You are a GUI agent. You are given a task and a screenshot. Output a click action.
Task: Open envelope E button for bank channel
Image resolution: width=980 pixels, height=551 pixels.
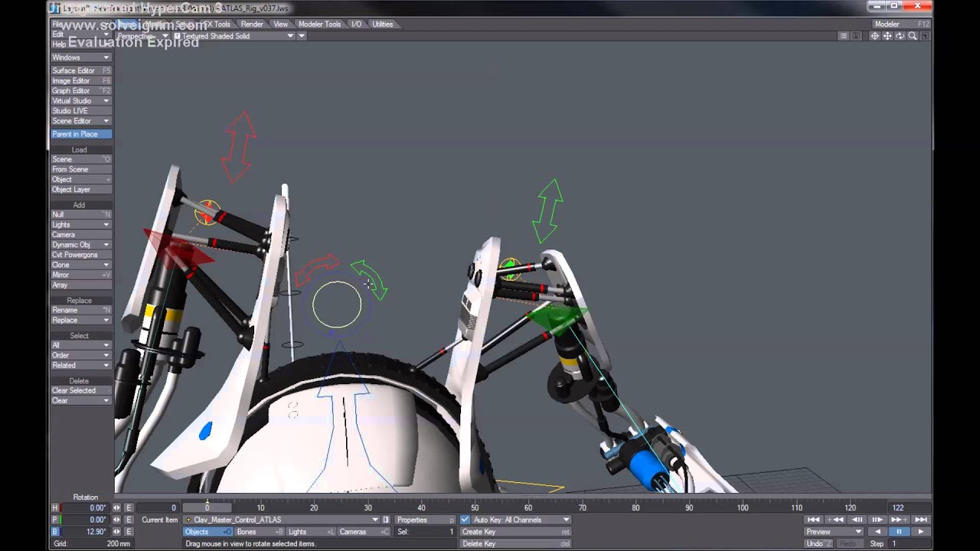click(129, 532)
